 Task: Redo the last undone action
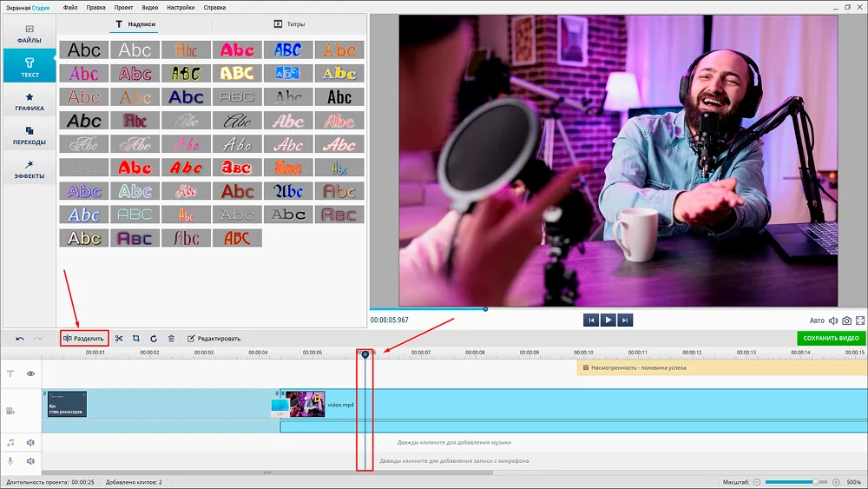(37, 339)
